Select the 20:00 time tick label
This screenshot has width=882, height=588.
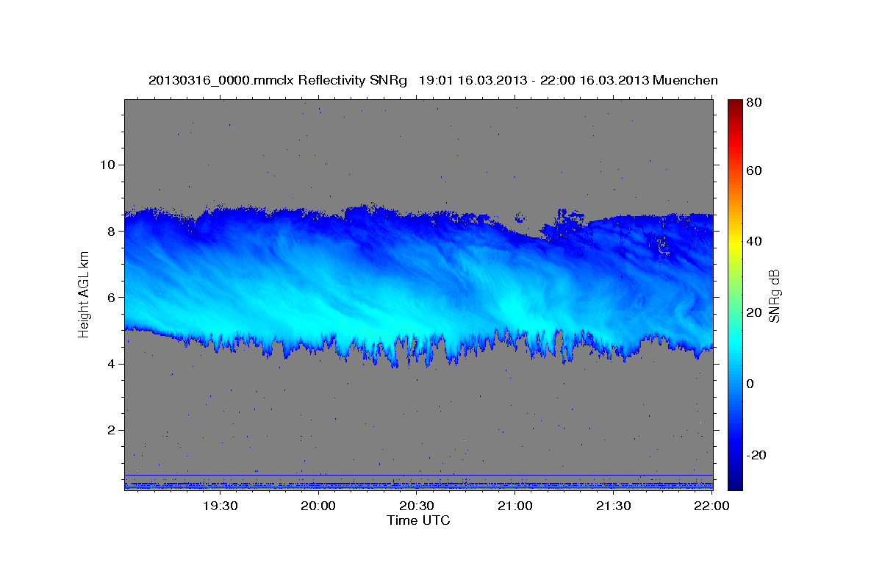318,506
